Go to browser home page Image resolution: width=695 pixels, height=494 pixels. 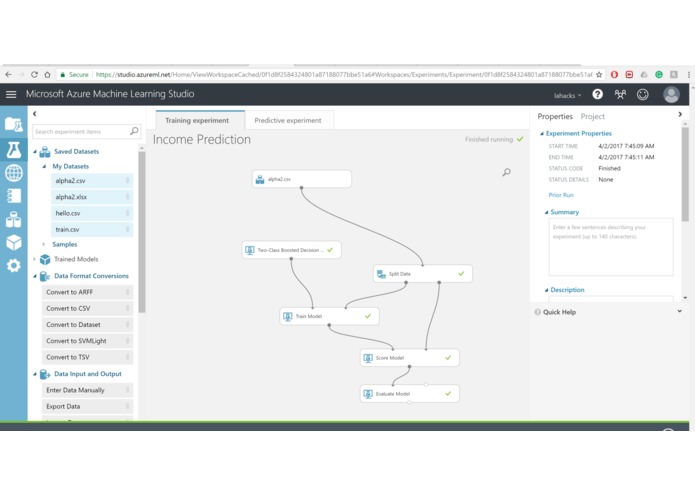[x=47, y=74]
